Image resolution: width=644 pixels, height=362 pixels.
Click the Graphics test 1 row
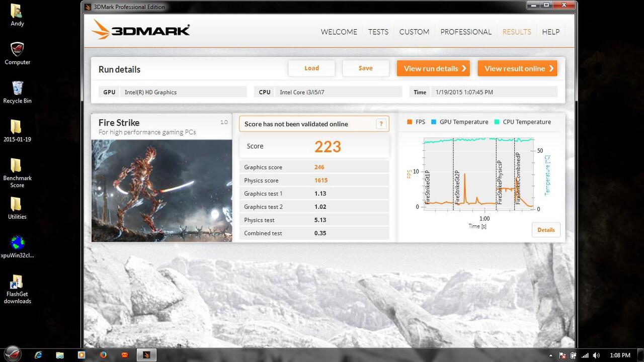click(314, 194)
